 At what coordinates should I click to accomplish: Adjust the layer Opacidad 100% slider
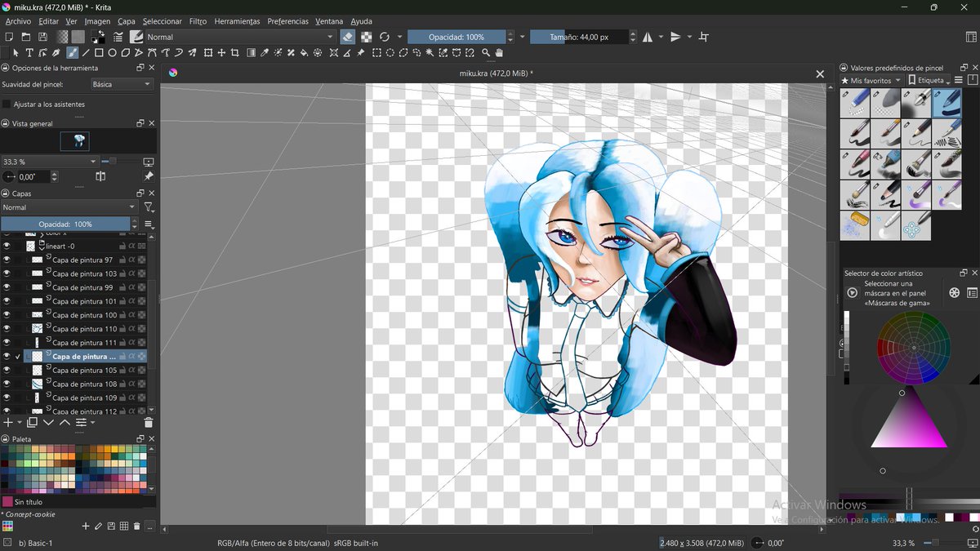click(x=65, y=224)
